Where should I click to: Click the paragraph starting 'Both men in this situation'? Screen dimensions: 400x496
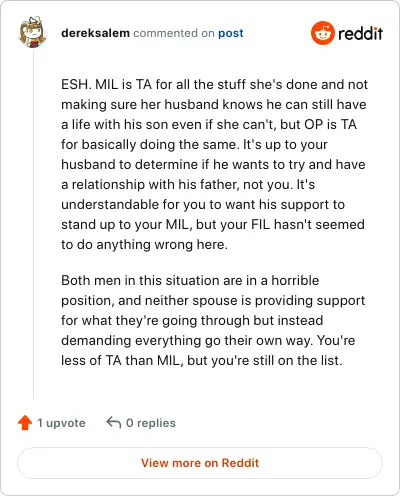pos(213,320)
